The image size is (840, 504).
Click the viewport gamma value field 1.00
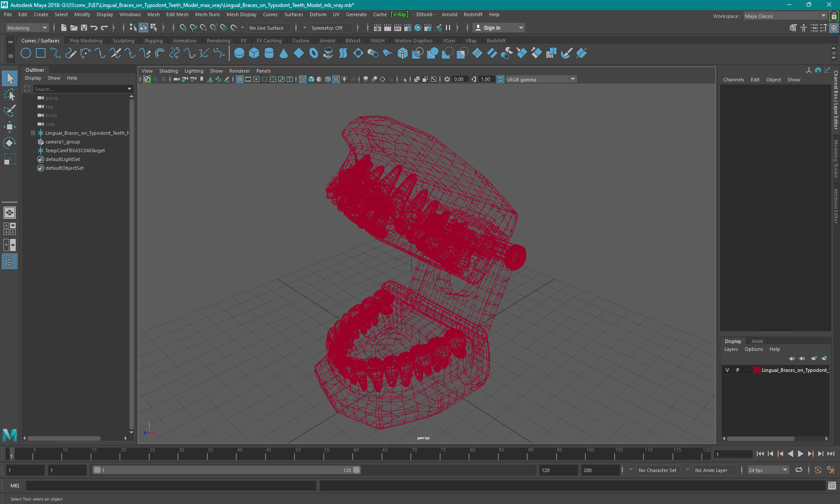coord(486,79)
